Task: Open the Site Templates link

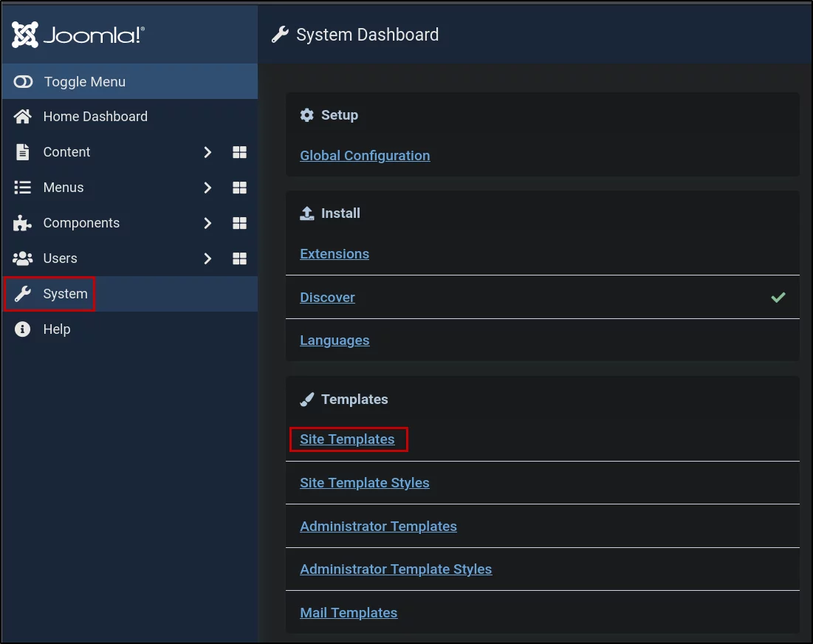Action: 347,439
